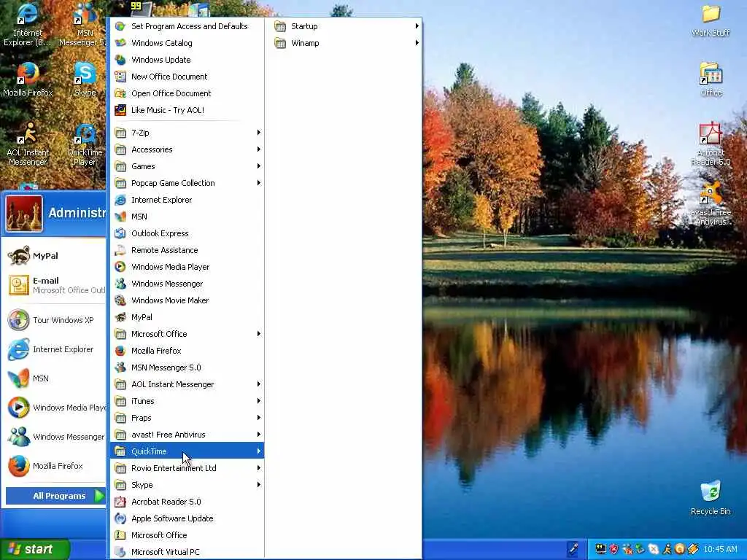The height and width of the screenshot is (560, 747).
Task: Open MSN Messenger 5.0 program entry
Action: coord(187,367)
